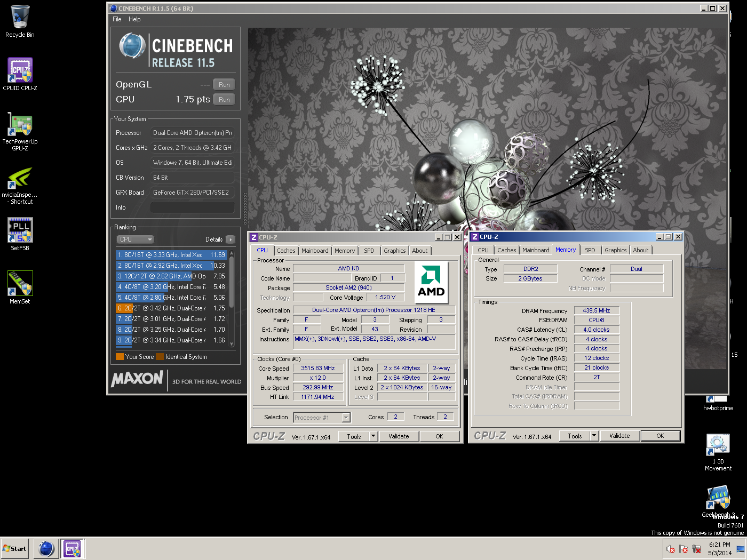747x560 pixels.
Task: Click Validate in left CPU-Z window
Action: point(399,436)
